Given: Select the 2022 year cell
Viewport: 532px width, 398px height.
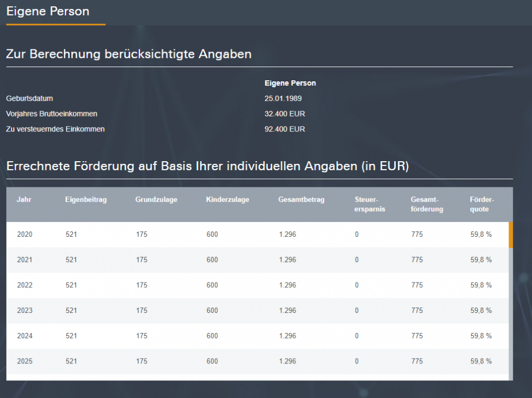Looking at the screenshot, I should point(24,285).
